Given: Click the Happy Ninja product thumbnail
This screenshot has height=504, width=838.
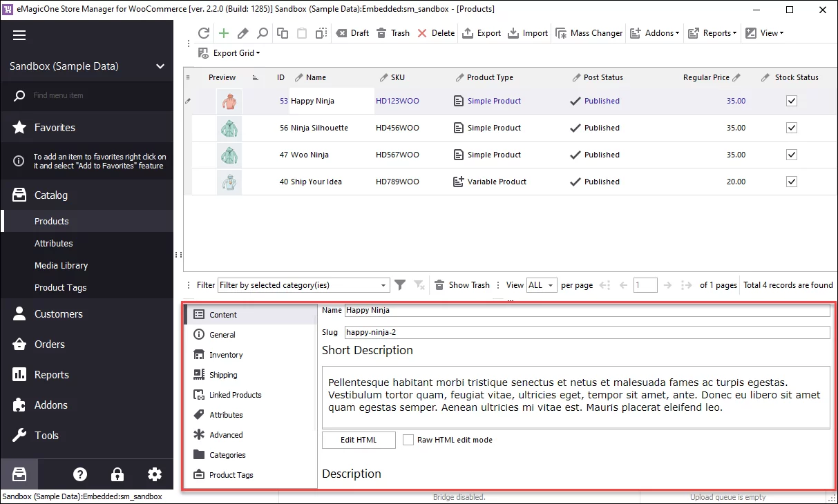Looking at the screenshot, I should (229, 100).
